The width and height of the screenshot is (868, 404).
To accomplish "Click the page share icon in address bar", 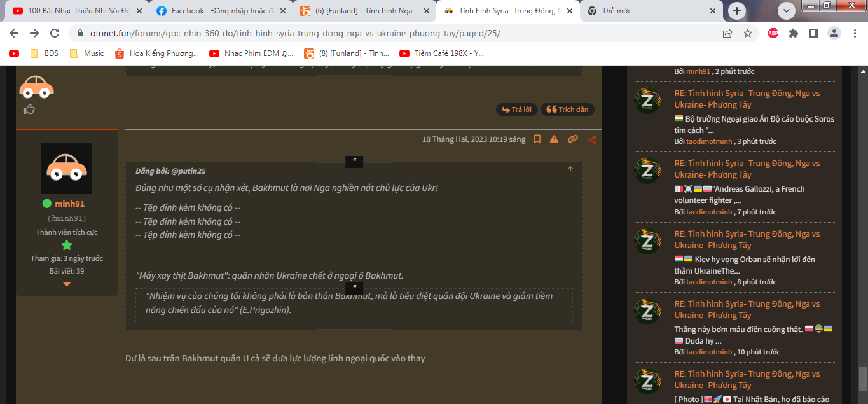I will tap(727, 33).
